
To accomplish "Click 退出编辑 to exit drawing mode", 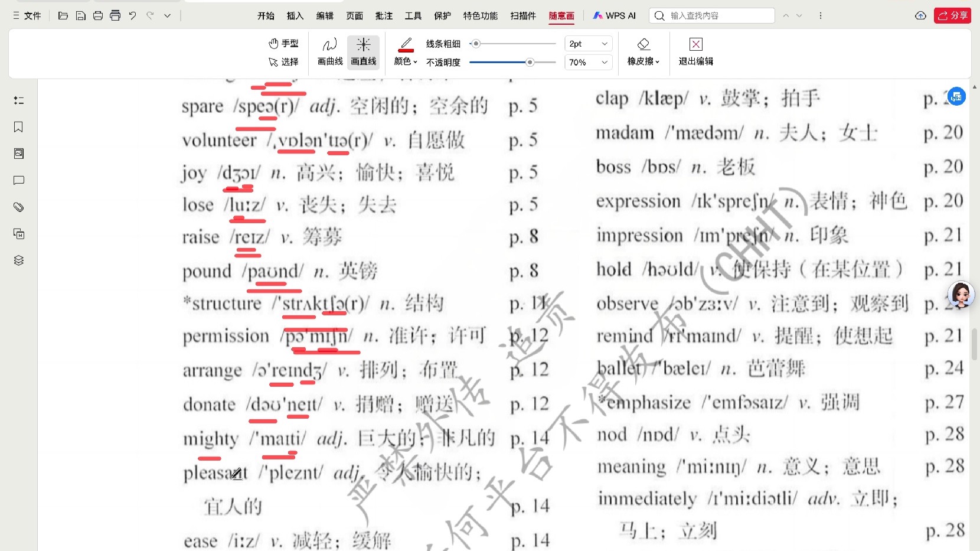I will 696,52.
